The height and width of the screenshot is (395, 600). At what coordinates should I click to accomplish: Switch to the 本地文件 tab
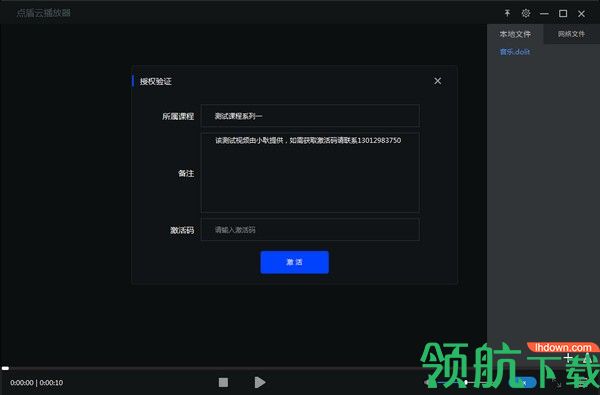point(515,34)
